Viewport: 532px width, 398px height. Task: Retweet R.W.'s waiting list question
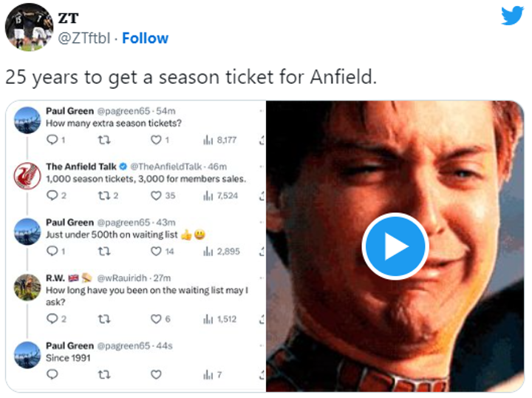(103, 319)
